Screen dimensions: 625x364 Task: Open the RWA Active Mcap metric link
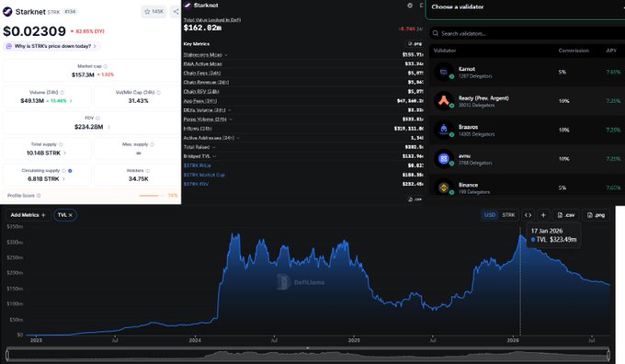point(202,63)
